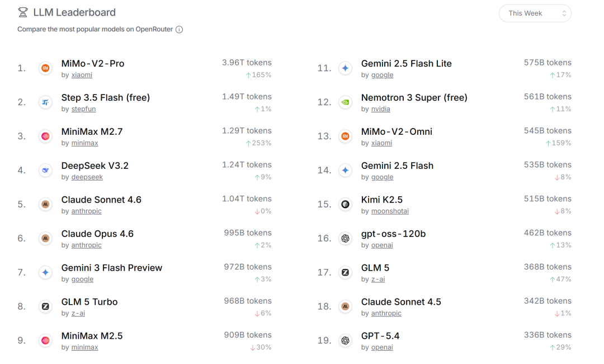Click the OpenAI logo beside GPT-5.4
This screenshot has width=604, height=364.
coord(346,341)
